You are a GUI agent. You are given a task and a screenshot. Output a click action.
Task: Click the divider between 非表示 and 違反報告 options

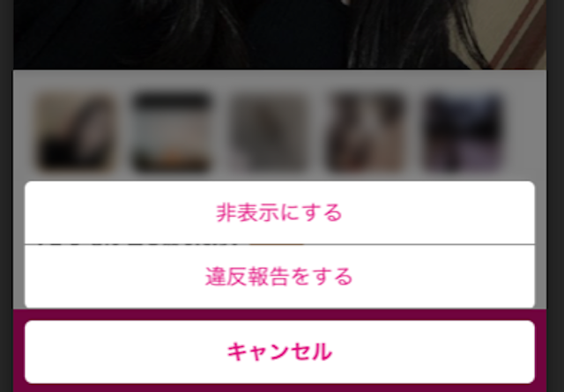click(x=279, y=245)
